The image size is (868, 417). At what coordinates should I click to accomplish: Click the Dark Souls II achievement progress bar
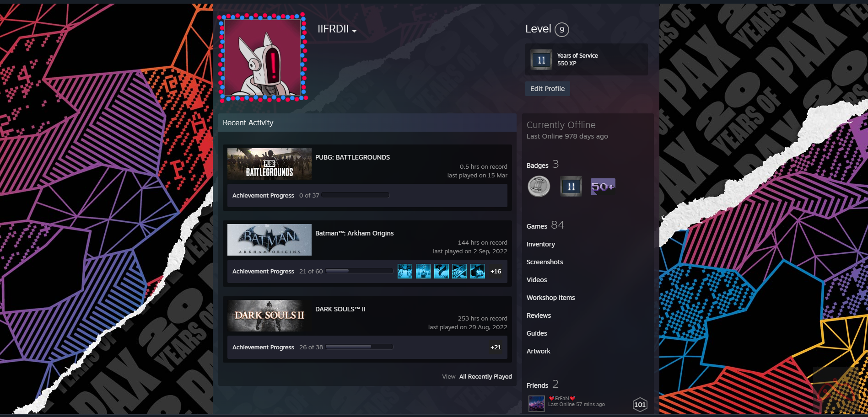[x=359, y=347]
